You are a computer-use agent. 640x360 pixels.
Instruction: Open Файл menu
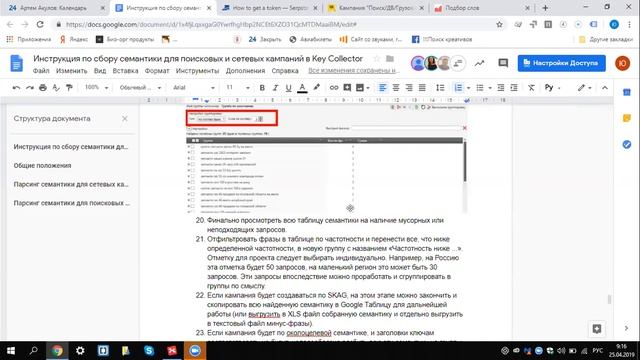[x=41, y=71]
